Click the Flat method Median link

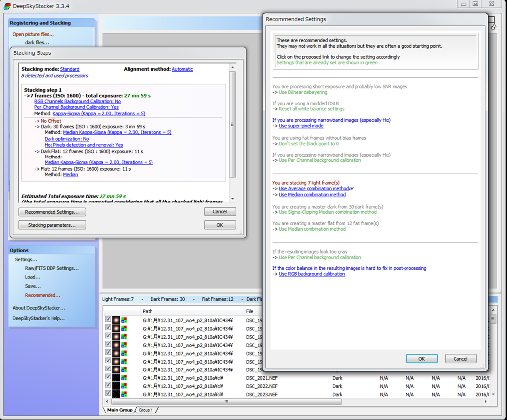click(70, 175)
